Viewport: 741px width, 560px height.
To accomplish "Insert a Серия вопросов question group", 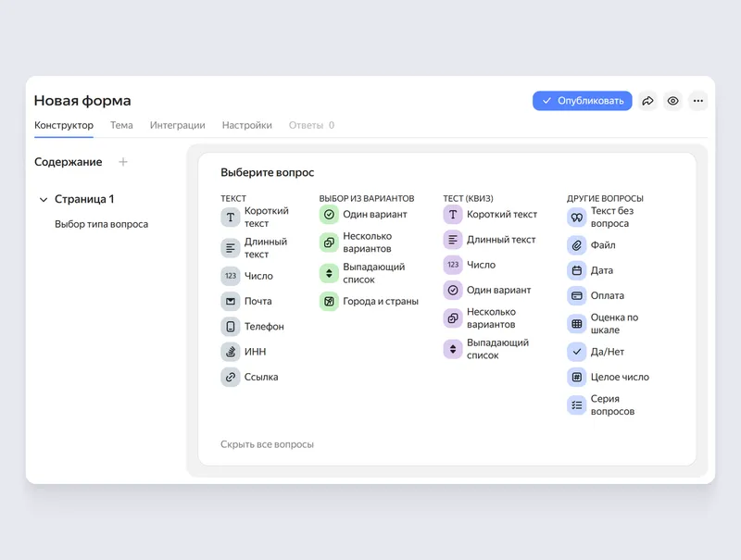I will (601, 404).
